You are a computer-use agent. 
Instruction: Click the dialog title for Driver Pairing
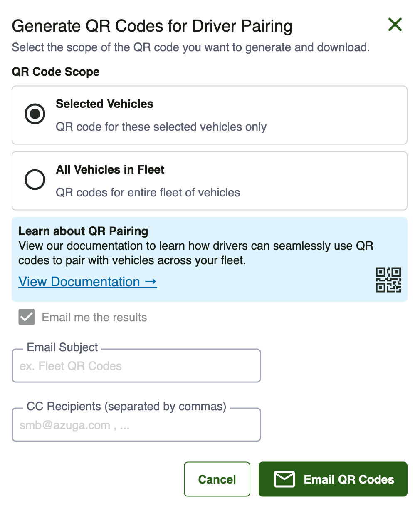coord(152,26)
